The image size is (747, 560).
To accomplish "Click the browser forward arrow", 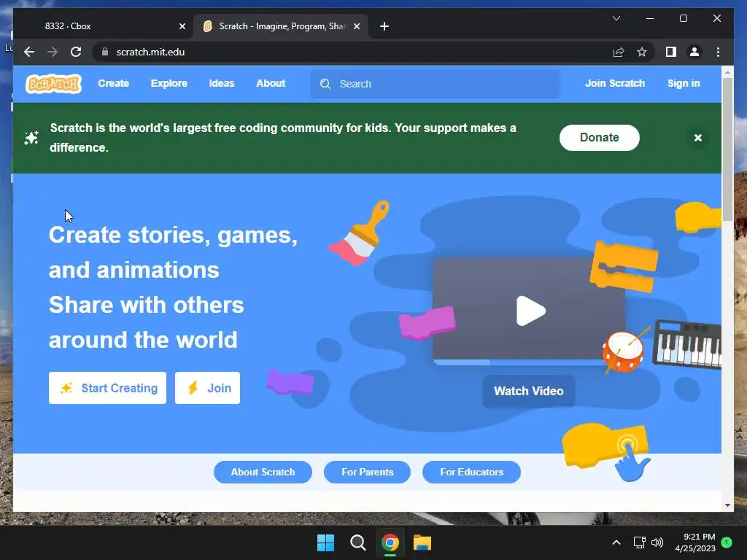I will coord(53,52).
